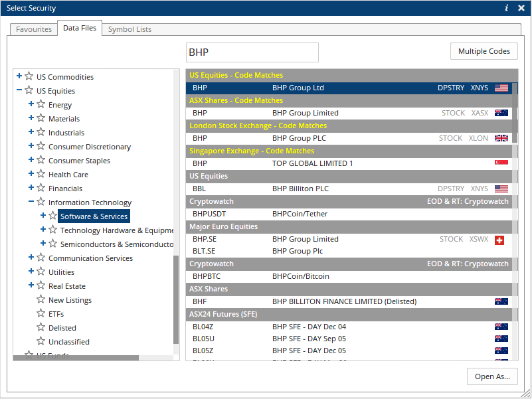Expand the US Commodities tree node
The height and width of the screenshot is (399, 532).
coord(19,76)
